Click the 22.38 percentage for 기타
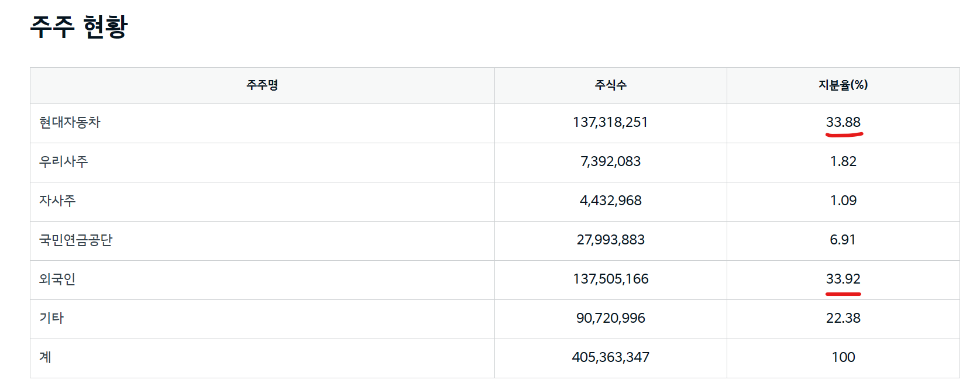Viewport: 980px width, 390px height. (x=843, y=319)
